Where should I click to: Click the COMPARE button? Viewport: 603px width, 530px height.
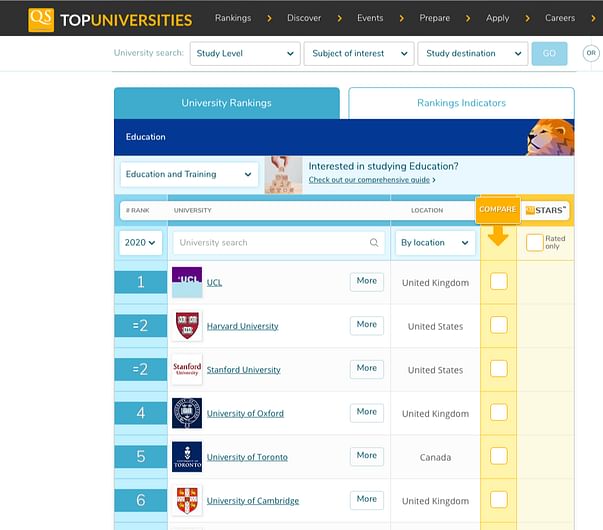coord(498,210)
